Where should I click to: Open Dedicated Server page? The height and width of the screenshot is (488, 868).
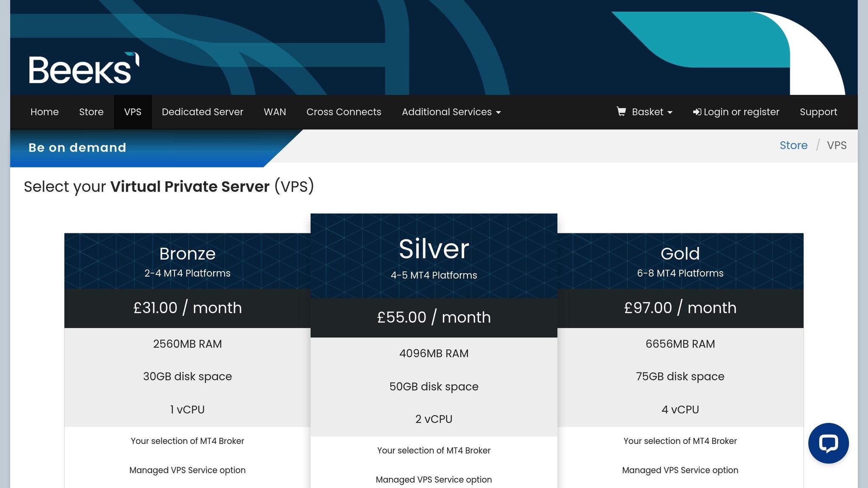pos(202,112)
